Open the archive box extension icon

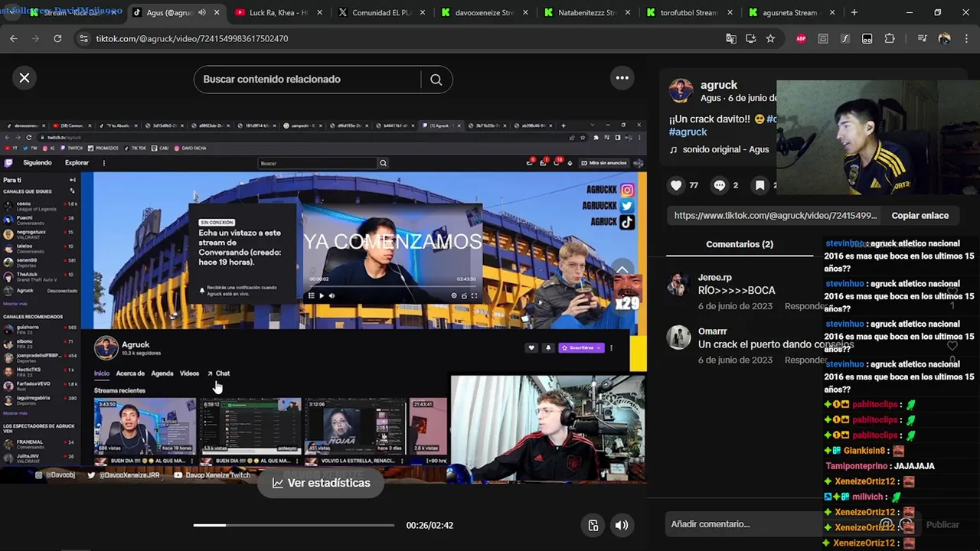[823, 38]
